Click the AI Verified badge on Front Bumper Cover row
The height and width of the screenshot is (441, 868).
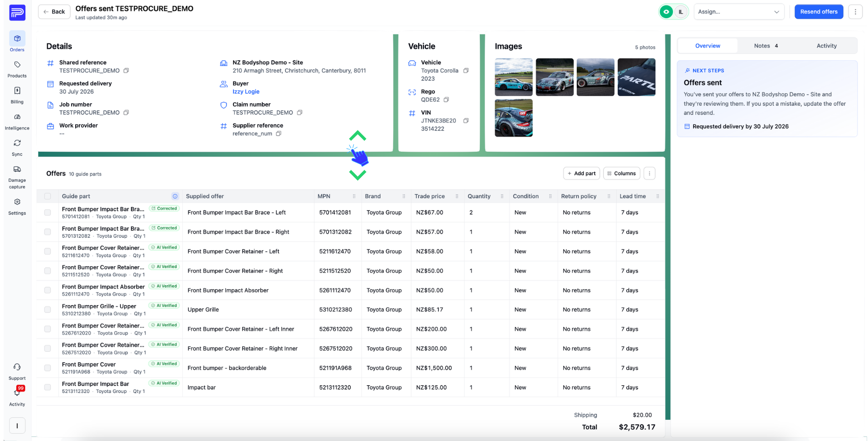click(164, 364)
